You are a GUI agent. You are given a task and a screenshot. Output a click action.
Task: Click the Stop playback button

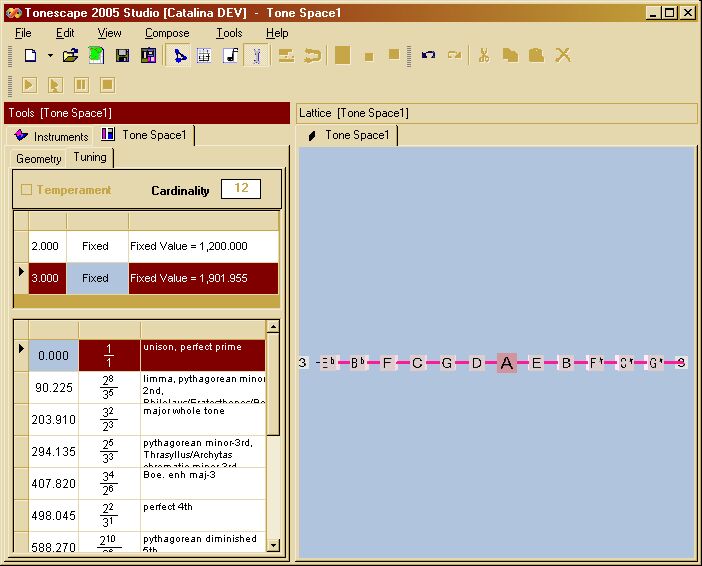[x=107, y=85]
